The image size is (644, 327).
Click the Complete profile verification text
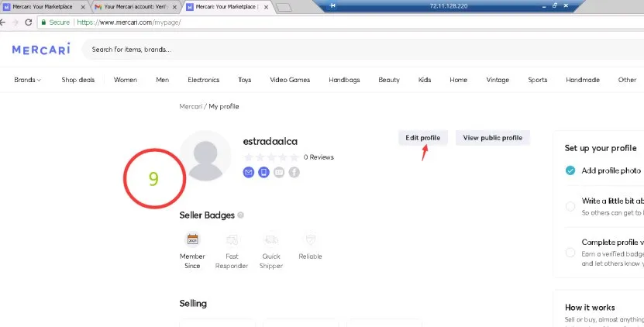pyautogui.click(x=612, y=242)
